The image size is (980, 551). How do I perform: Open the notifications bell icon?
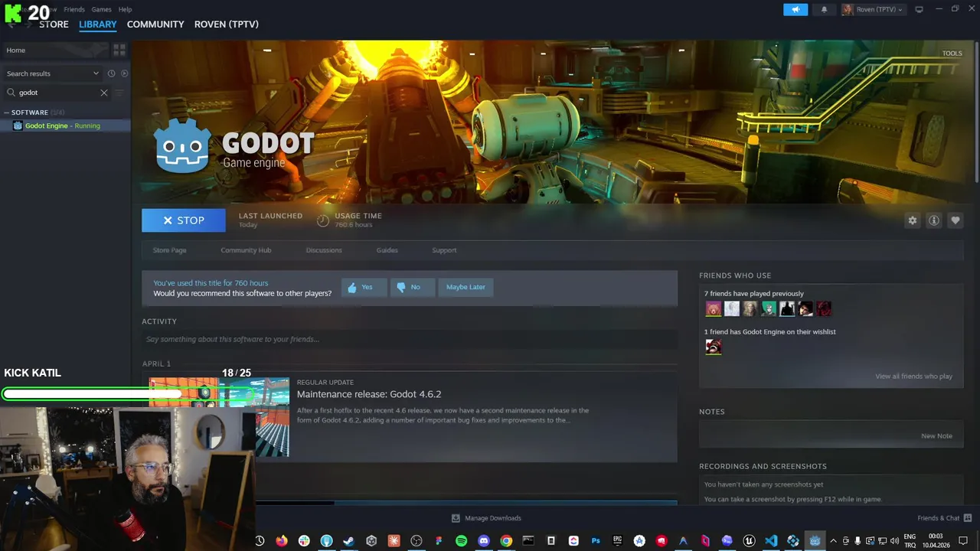824,9
